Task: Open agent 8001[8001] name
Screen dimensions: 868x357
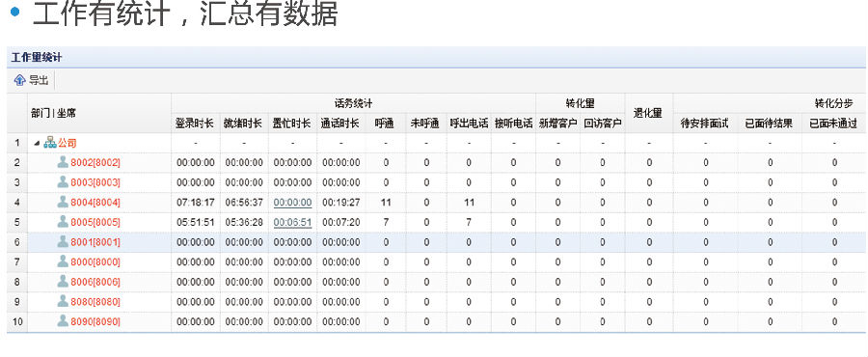Action: [95, 242]
